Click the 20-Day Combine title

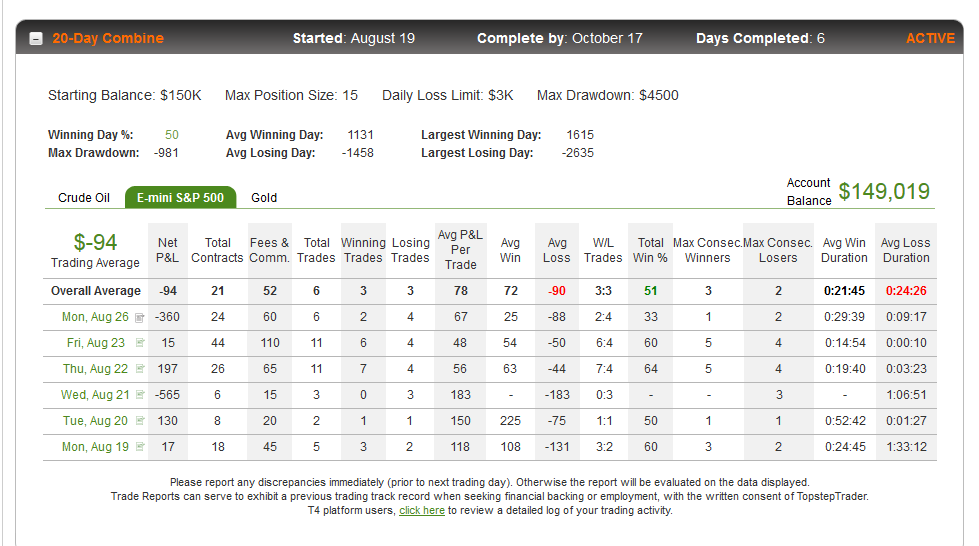(x=108, y=38)
